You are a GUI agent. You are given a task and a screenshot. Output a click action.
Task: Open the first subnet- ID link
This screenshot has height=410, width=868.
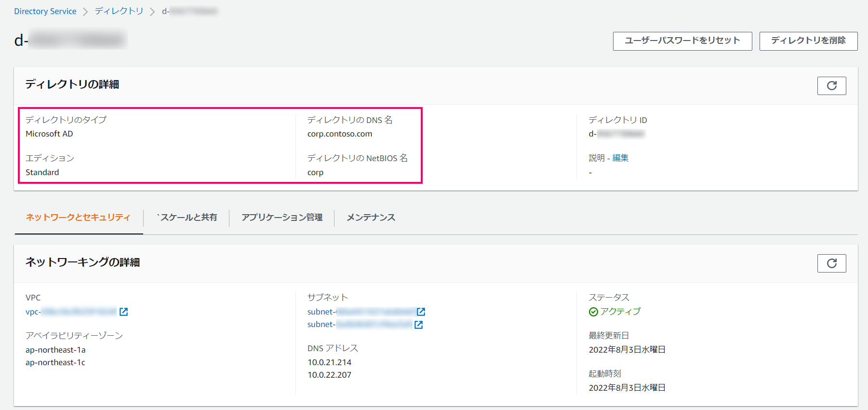pos(361,312)
